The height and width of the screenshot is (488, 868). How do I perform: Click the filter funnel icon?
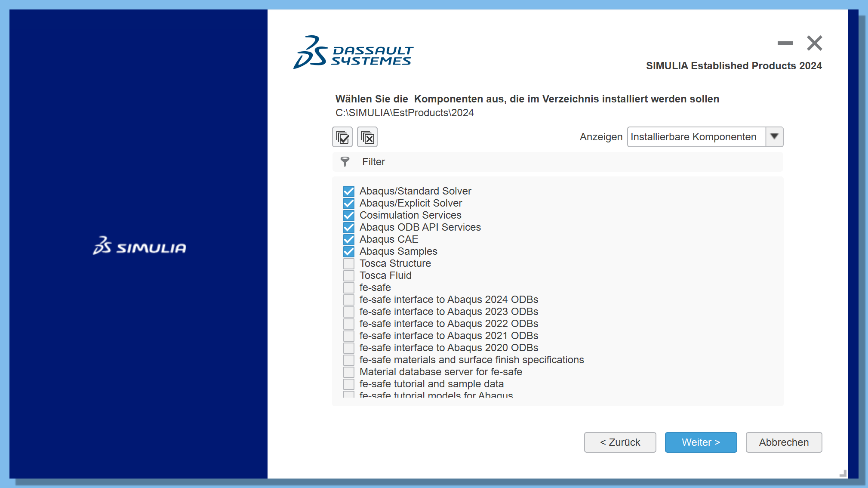345,162
